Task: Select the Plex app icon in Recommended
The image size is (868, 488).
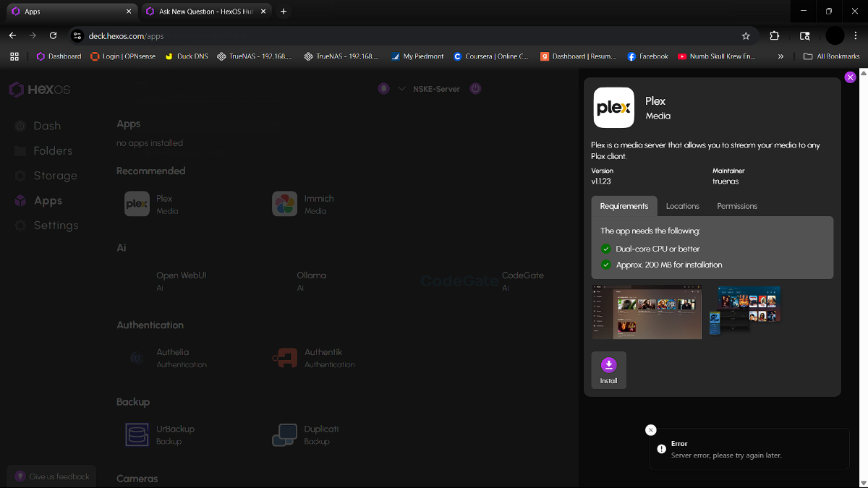Action: pos(137,204)
